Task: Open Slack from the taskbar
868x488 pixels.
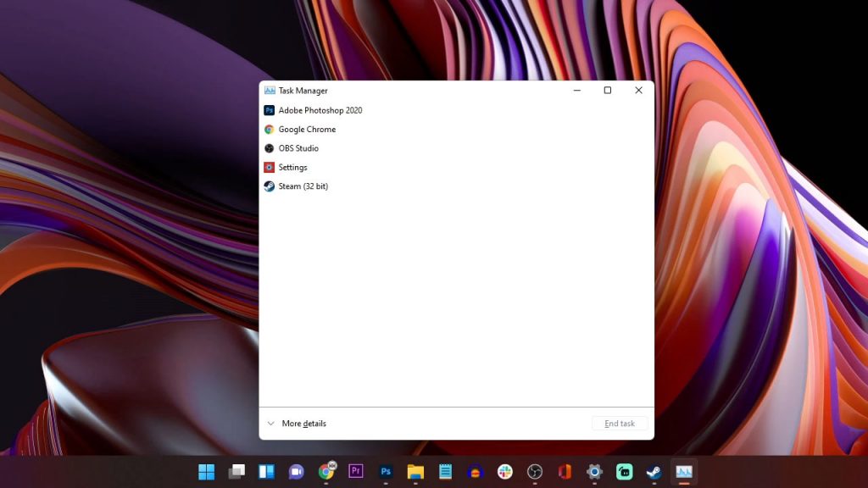Action: coord(505,471)
